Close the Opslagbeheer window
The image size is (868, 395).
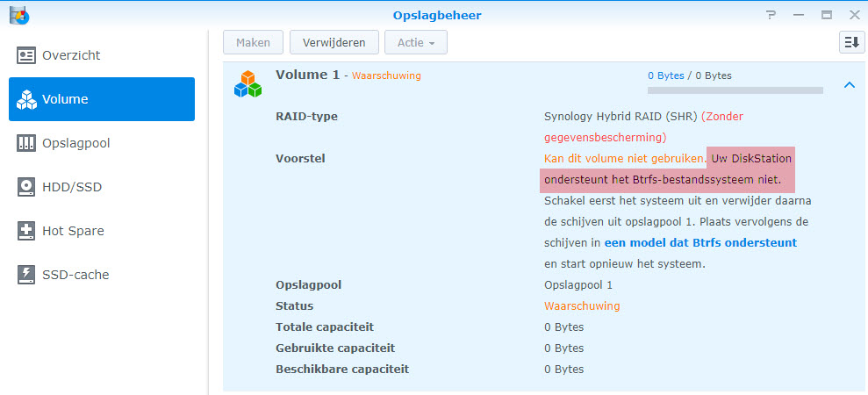point(854,16)
